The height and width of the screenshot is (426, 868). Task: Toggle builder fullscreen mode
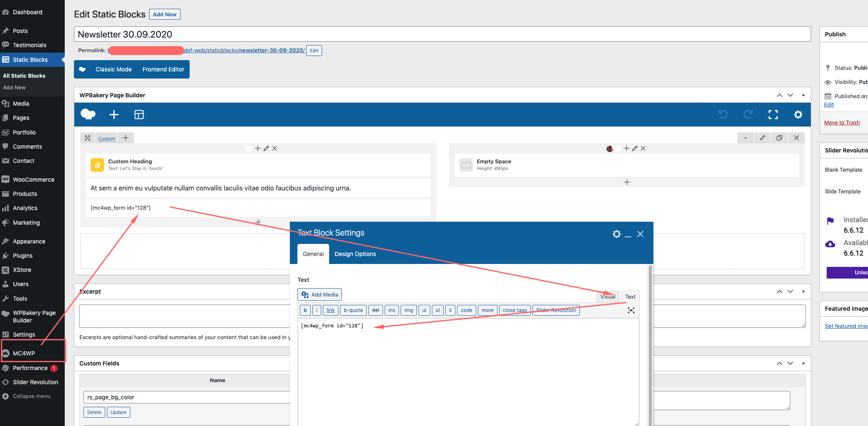773,114
